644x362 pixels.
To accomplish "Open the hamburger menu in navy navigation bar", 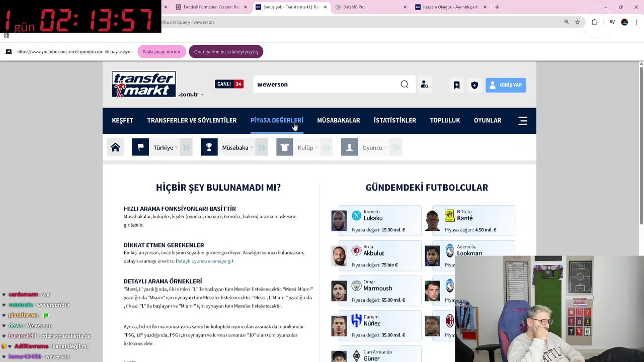I will [523, 121].
